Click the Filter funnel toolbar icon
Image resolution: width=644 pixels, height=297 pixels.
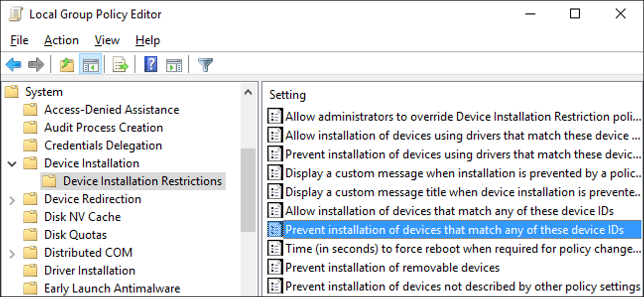pyautogui.click(x=205, y=66)
